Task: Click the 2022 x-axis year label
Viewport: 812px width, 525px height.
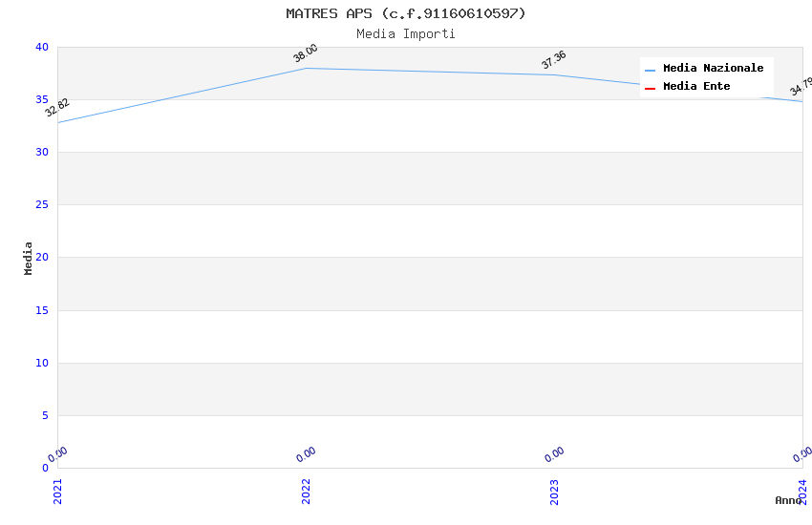Action: pos(306,491)
